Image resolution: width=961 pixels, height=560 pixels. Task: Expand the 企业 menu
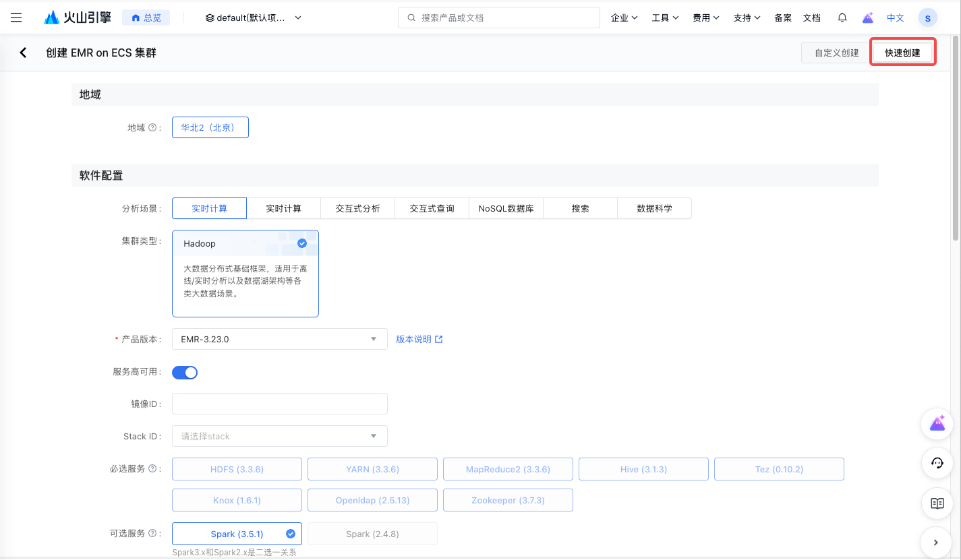[624, 18]
